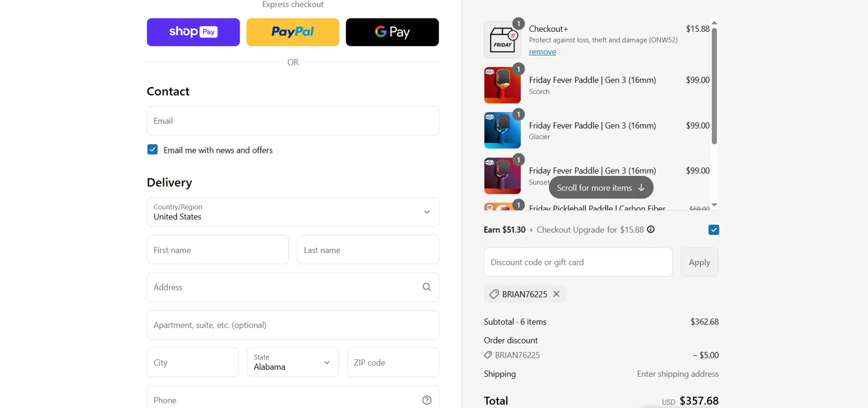This screenshot has width=868, height=408.
Task: Open the Country/Region dropdown
Action: [x=293, y=212]
